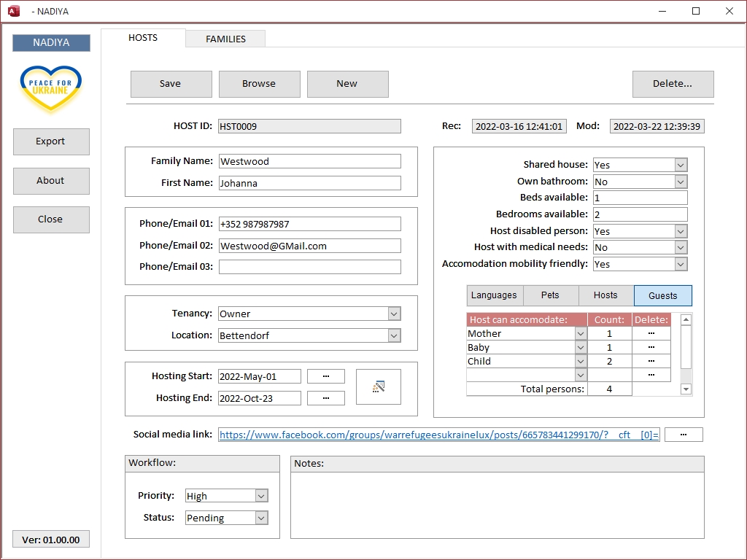Click delete ellipsis on the empty guest row
Image resolution: width=747 pixels, height=560 pixels.
point(651,375)
